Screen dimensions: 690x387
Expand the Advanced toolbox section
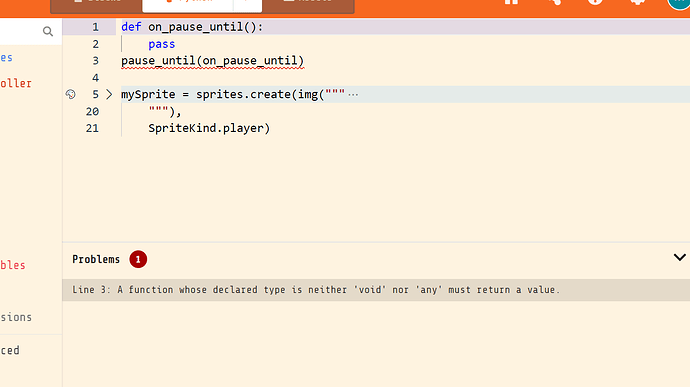coord(10,350)
